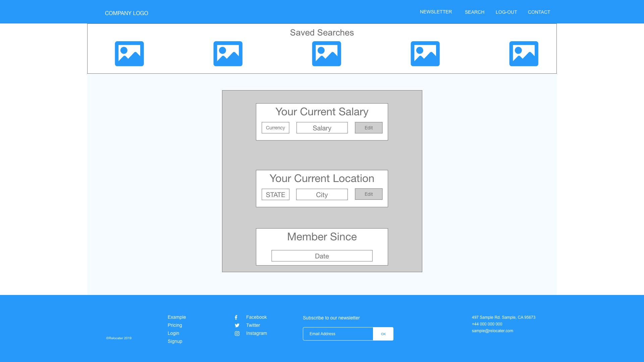Click the Date membership field
This screenshot has width=644, height=362.
[x=322, y=255]
